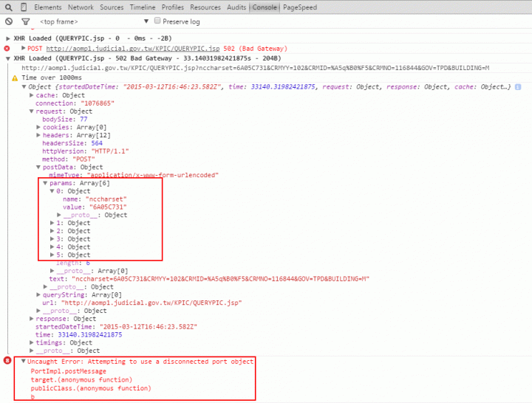Viewport: 532px width, 403px height.
Task: Expand the headers Array[12] entry
Action: coord(38,135)
